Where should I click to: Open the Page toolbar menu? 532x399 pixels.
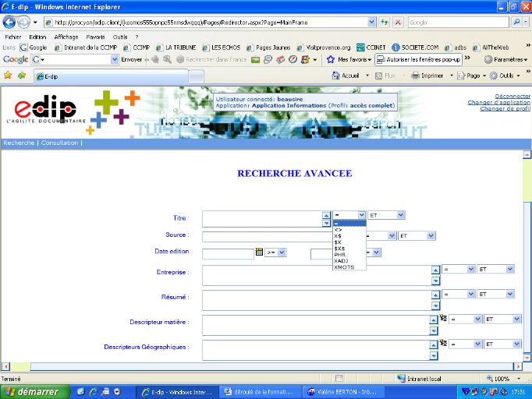[x=472, y=76]
